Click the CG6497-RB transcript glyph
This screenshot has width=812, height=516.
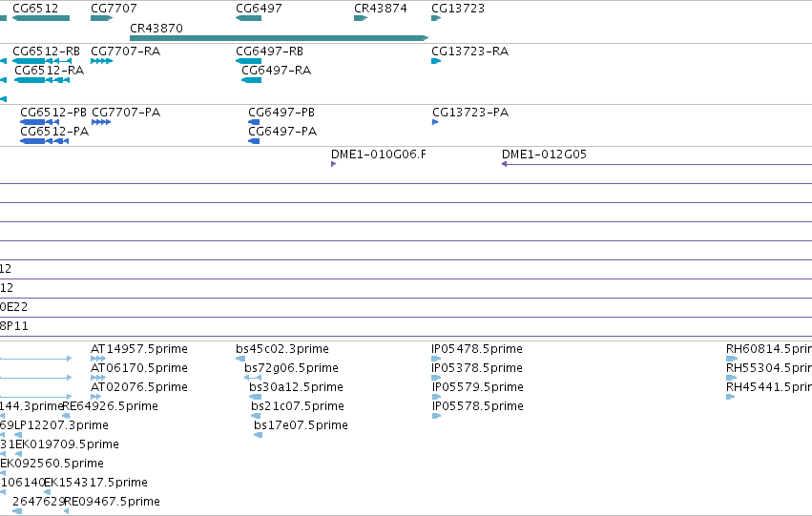point(249,61)
